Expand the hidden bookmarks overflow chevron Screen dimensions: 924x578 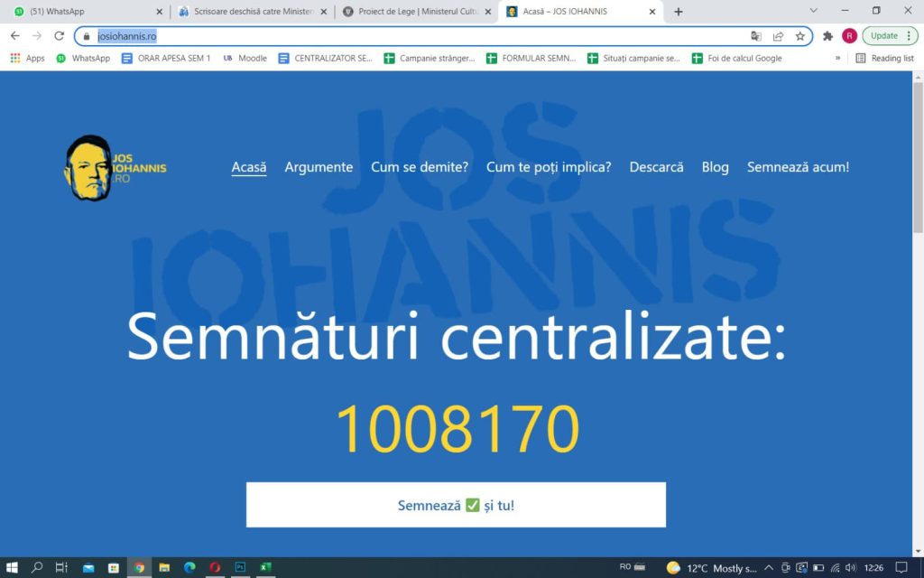pos(837,58)
